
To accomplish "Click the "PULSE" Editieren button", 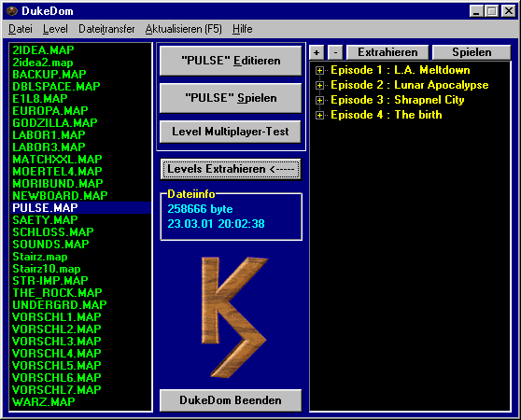I will coord(231,61).
